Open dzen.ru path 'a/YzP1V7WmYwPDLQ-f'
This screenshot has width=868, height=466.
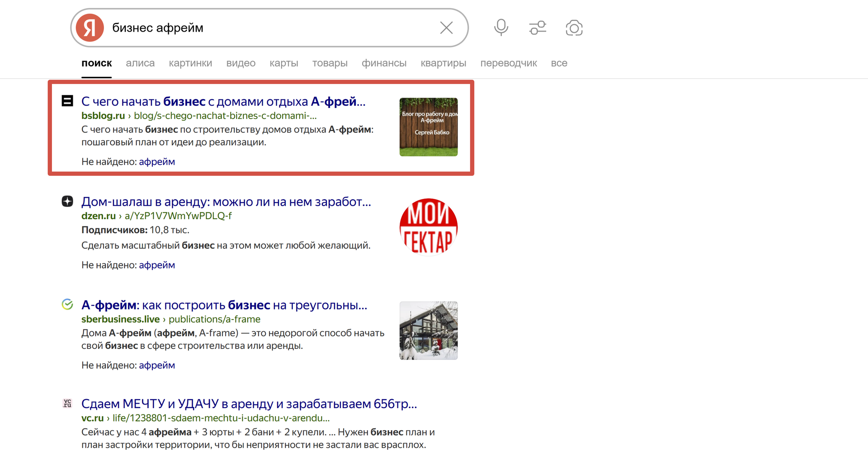pyautogui.click(x=178, y=216)
